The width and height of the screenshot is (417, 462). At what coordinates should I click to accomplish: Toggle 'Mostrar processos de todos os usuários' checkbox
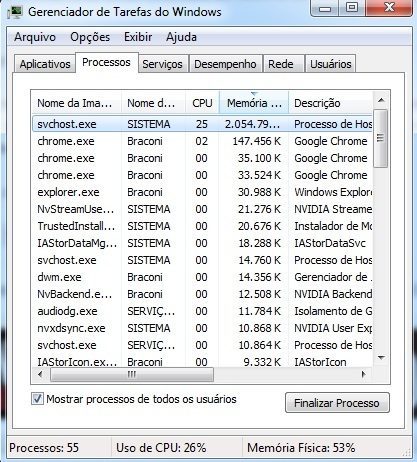coord(37,399)
